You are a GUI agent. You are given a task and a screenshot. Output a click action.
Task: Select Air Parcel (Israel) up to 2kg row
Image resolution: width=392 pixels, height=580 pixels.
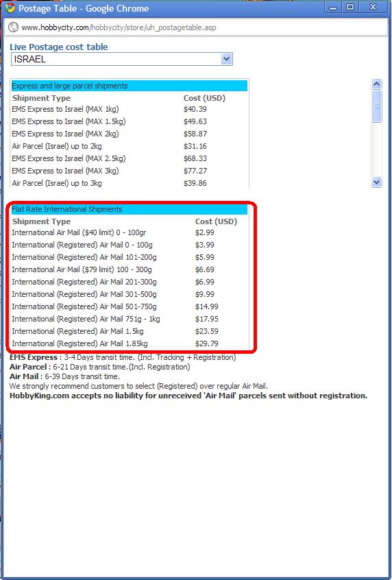coord(130,146)
